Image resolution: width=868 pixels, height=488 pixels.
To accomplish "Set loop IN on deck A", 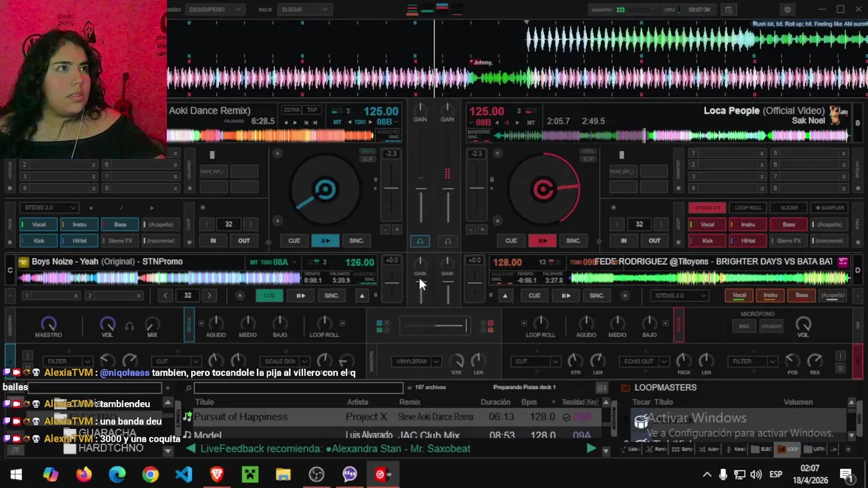I will click(213, 241).
